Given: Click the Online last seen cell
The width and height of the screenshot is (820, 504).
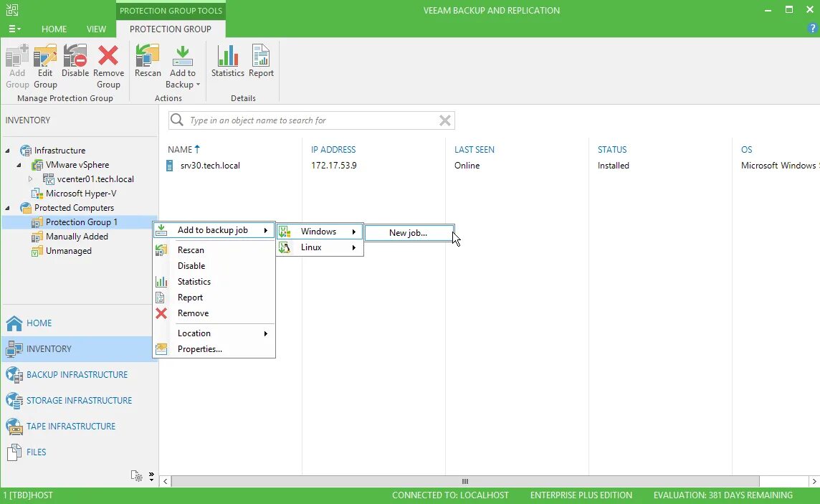Looking at the screenshot, I should 467,165.
